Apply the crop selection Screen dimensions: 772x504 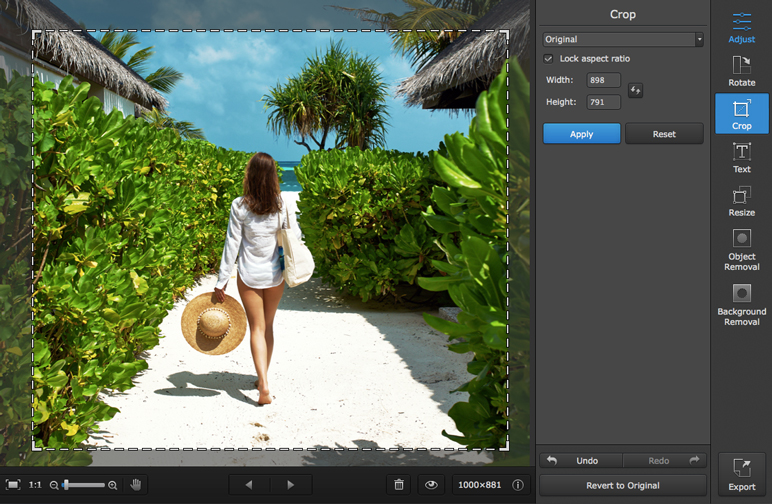point(581,134)
